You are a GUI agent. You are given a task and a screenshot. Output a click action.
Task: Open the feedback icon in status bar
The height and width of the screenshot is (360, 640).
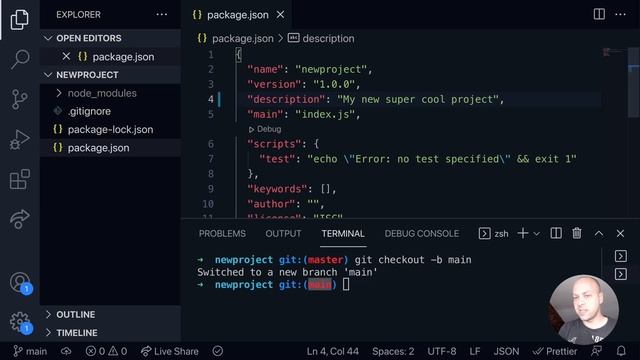tap(596, 351)
